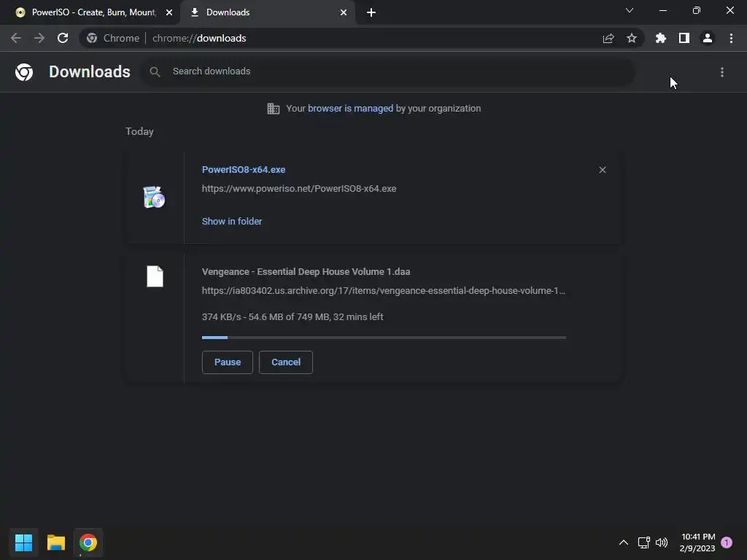747x560 pixels.
Task: Toggle the side panel icon
Action: click(684, 38)
